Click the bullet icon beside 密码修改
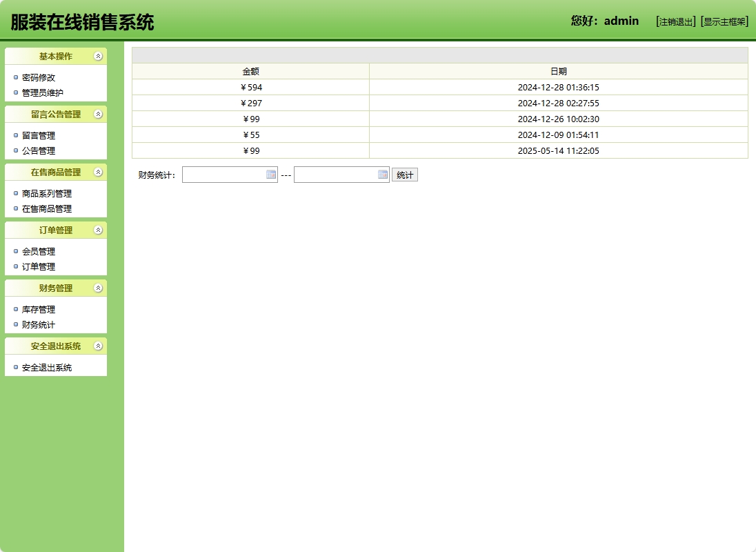 point(14,77)
